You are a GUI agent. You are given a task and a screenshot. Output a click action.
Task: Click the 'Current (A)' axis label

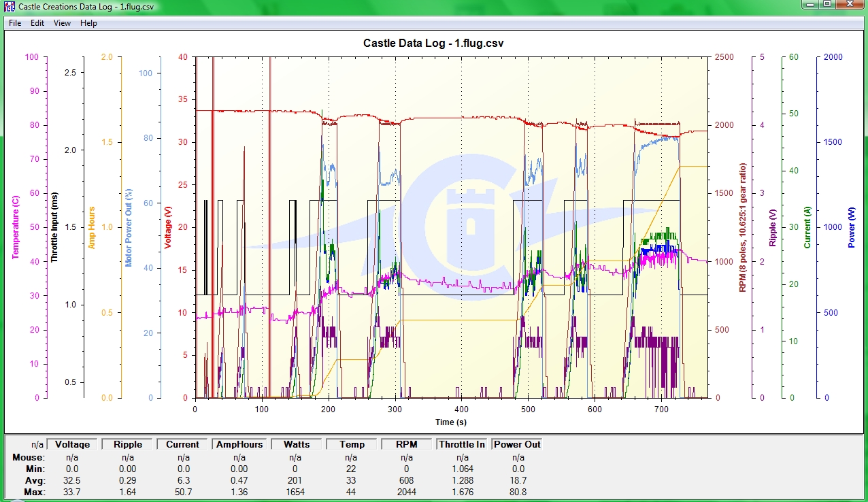coord(808,227)
